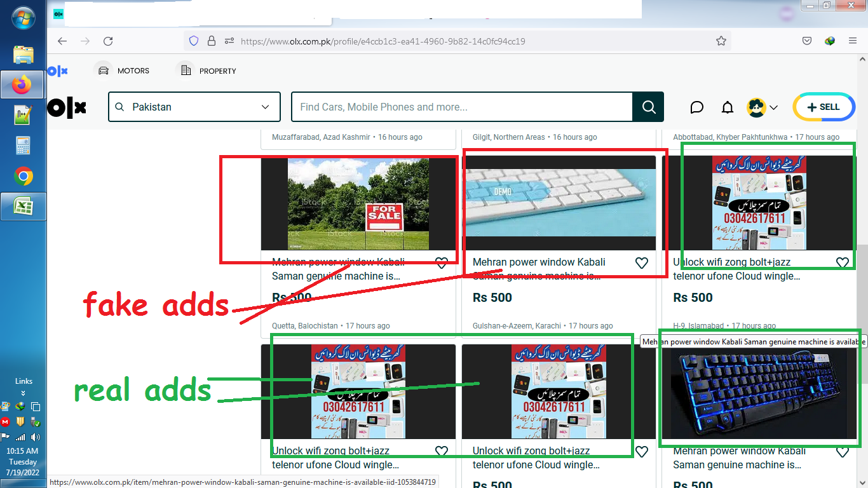The image size is (868, 488).
Task: Favorite the Quetta Mehran power window ad
Action: coord(441,263)
